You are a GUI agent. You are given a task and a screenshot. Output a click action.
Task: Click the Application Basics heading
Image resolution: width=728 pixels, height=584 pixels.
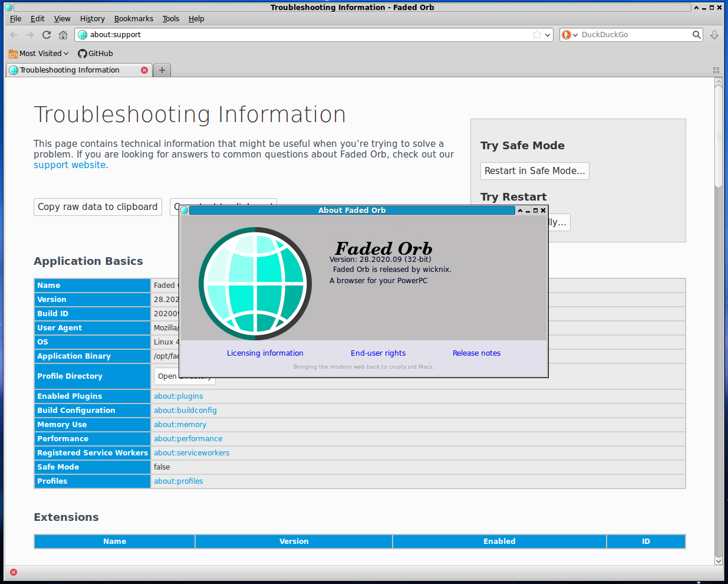(x=88, y=261)
